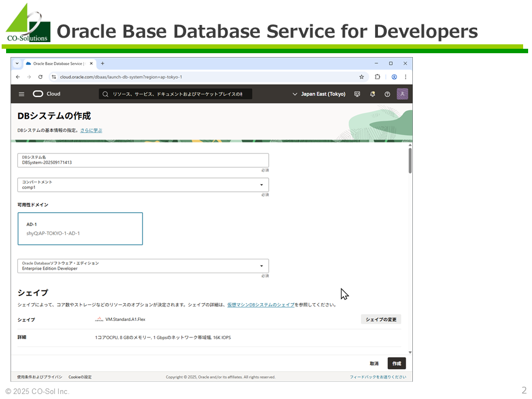Click フィードバックをお送りください link
This screenshot has height=399, width=532.
tap(378, 377)
